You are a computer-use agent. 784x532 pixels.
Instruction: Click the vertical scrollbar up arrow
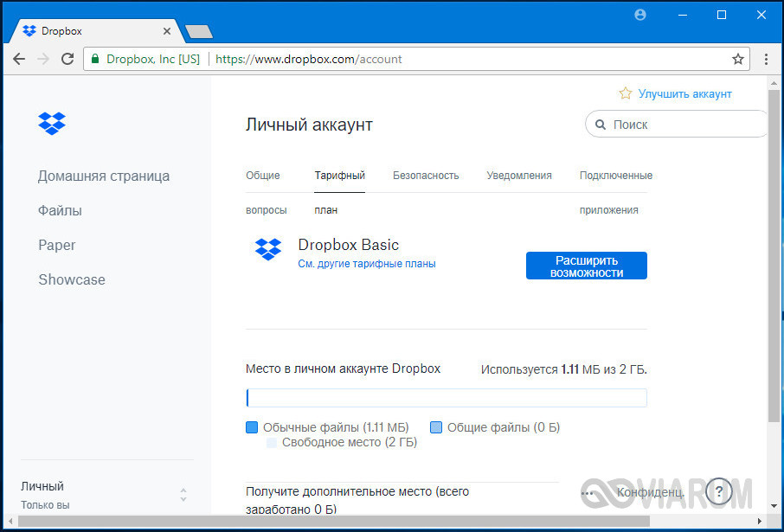pyautogui.click(x=774, y=82)
